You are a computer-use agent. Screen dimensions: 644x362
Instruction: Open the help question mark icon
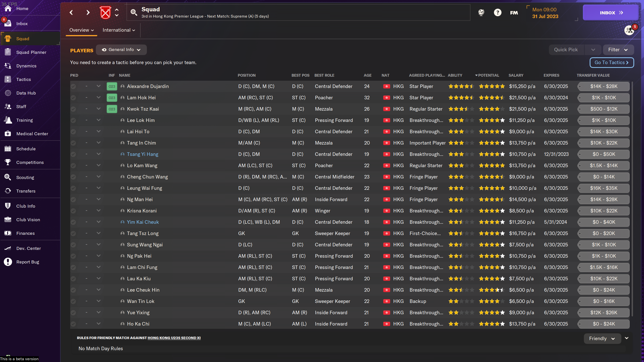[497, 13]
